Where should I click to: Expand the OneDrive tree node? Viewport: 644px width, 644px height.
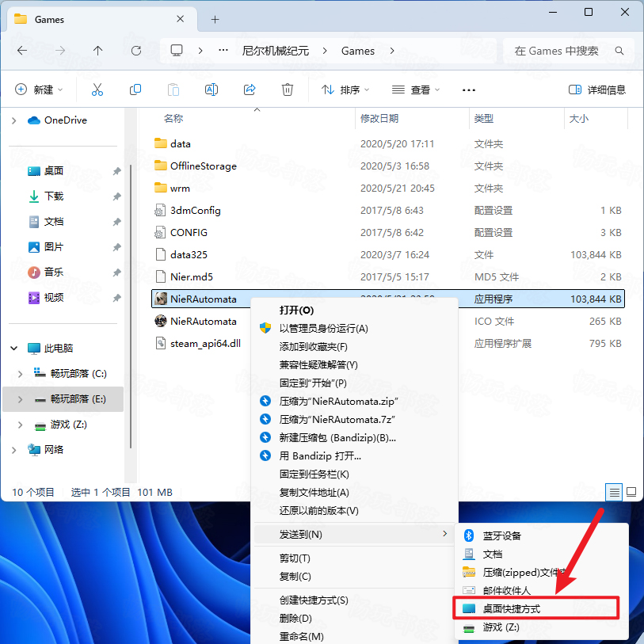(14, 120)
